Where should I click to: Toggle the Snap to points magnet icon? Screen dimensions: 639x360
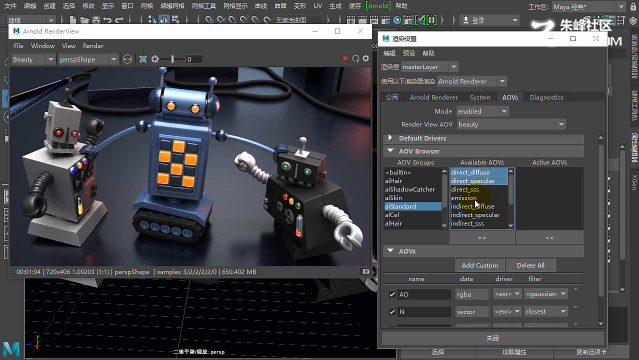tap(232, 20)
